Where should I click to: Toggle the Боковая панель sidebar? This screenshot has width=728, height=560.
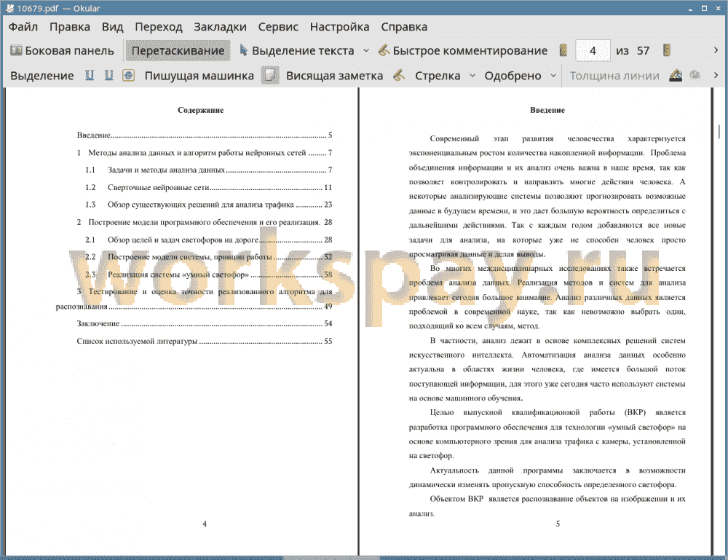pyautogui.click(x=62, y=51)
